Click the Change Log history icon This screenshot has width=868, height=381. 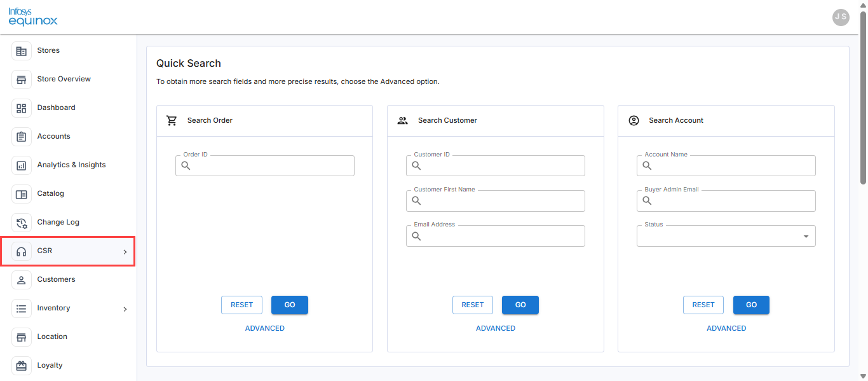coord(22,223)
